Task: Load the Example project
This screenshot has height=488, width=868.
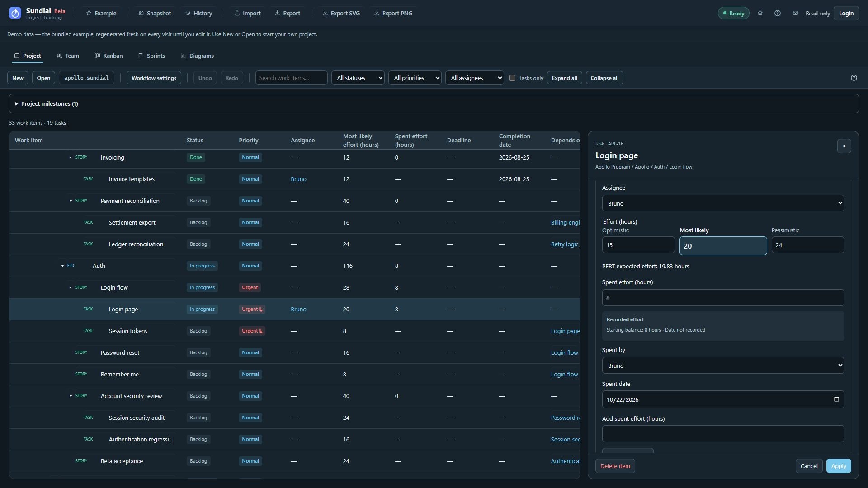Action: click(x=101, y=13)
